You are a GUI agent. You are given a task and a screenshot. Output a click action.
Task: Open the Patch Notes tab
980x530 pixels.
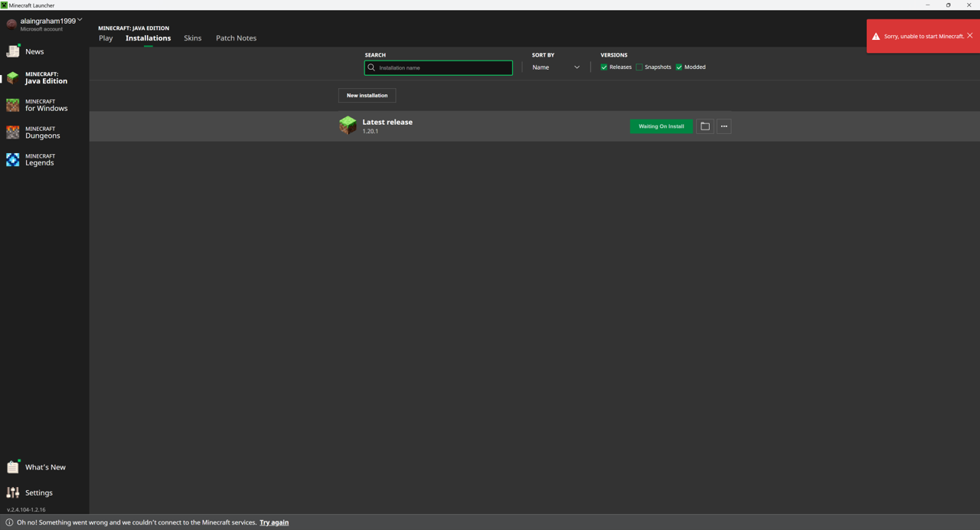pyautogui.click(x=236, y=38)
